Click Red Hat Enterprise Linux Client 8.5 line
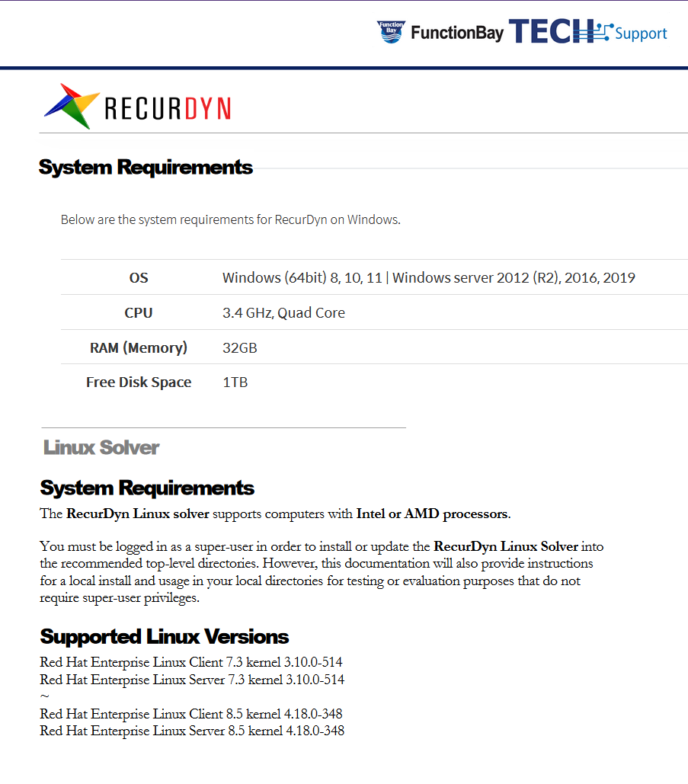Screen dimensions: 688x784 tap(191, 713)
